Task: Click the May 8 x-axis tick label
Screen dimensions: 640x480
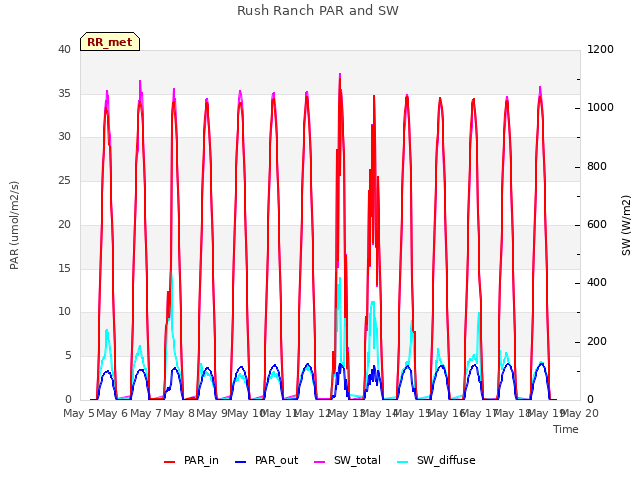Action: [x=179, y=413]
